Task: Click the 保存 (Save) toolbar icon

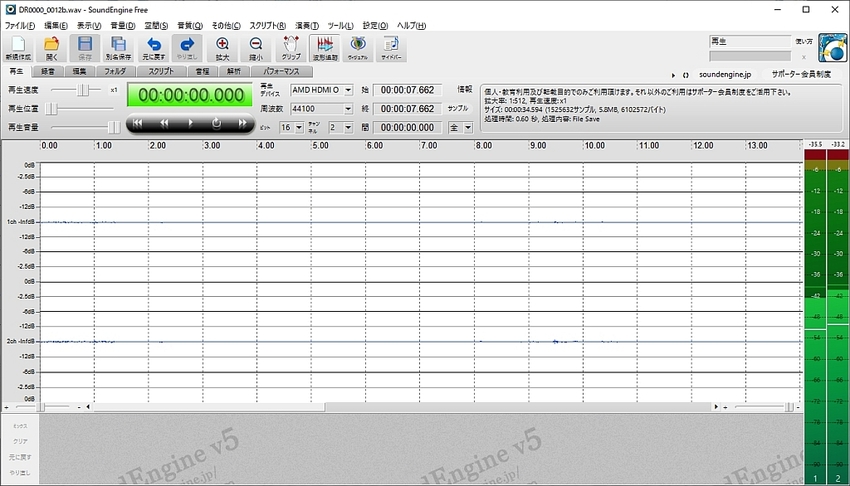Action: 85,48
